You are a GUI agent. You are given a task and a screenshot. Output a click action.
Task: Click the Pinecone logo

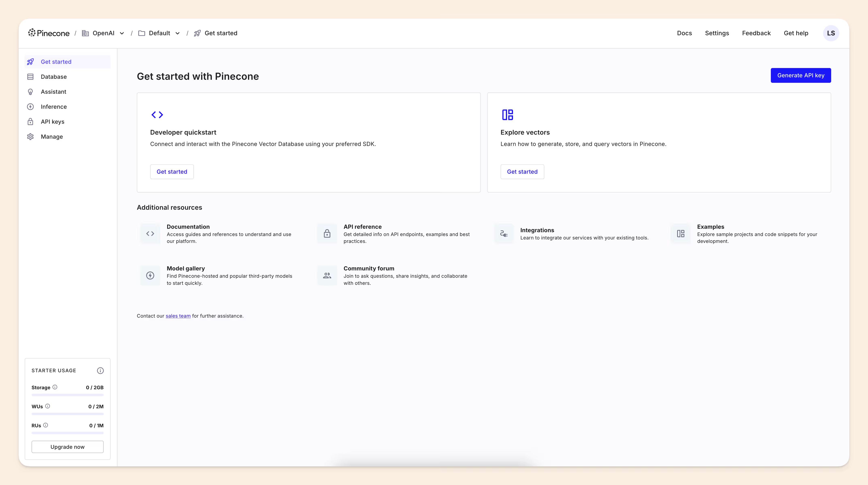pyautogui.click(x=49, y=33)
